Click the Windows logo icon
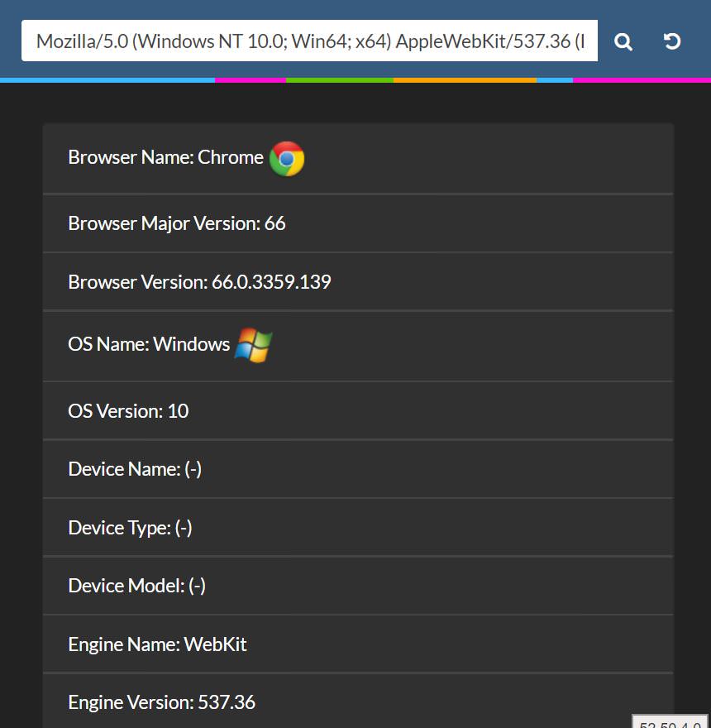Viewport: 711px width, 728px height. [x=254, y=345]
